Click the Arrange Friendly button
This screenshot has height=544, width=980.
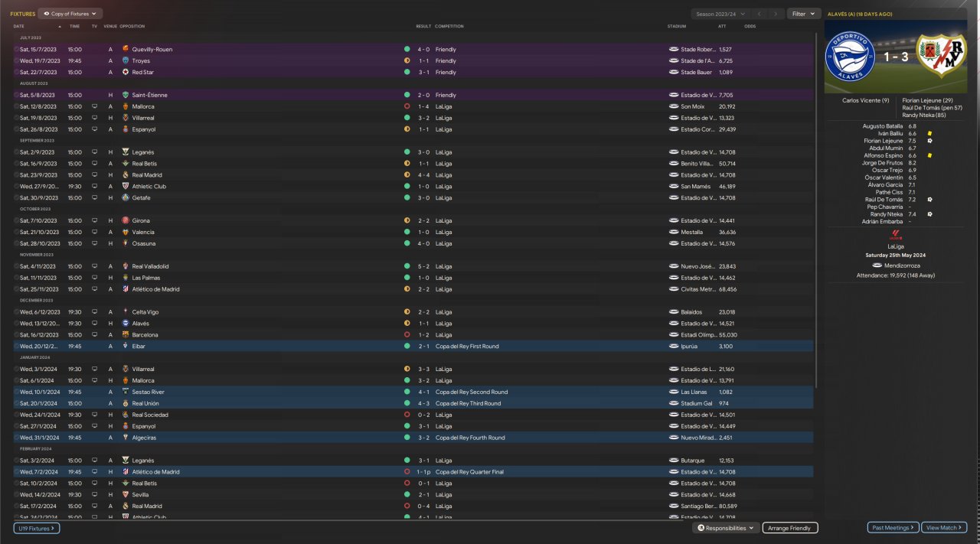pos(790,528)
